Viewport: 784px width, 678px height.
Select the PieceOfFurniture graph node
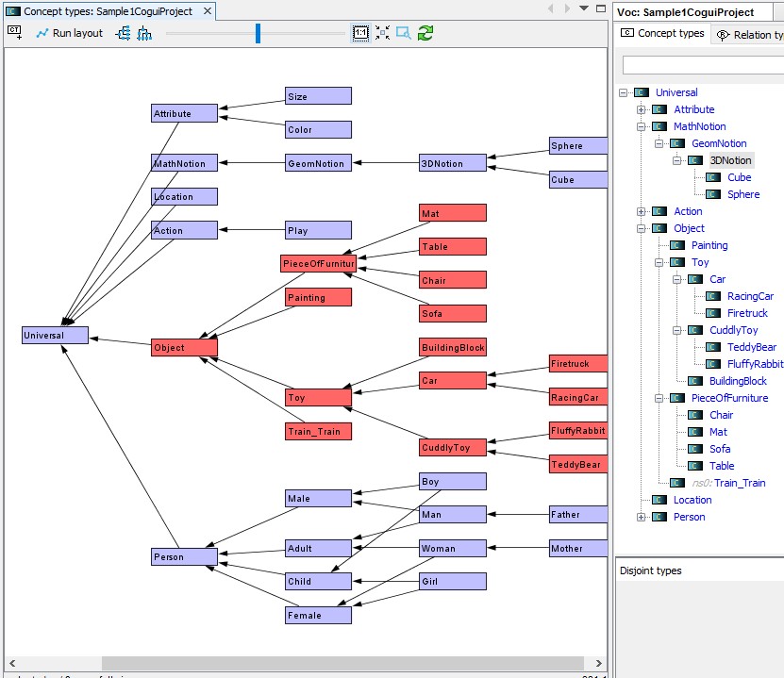pyautogui.click(x=318, y=263)
